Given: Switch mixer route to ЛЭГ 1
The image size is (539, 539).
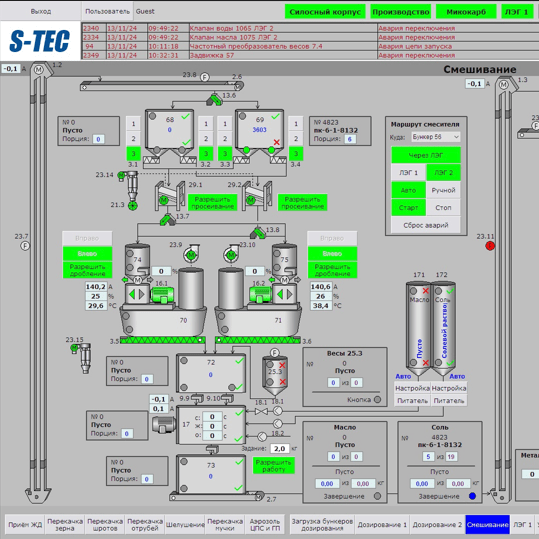Looking at the screenshot, I should tap(408, 173).
